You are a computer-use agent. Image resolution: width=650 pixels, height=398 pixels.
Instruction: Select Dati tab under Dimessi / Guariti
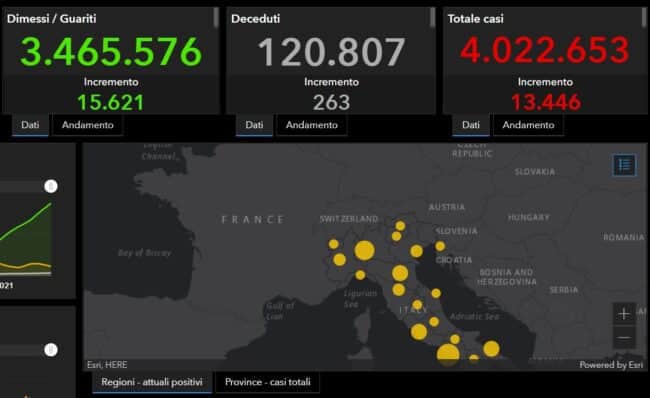pyautogui.click(x=30, y=125)
